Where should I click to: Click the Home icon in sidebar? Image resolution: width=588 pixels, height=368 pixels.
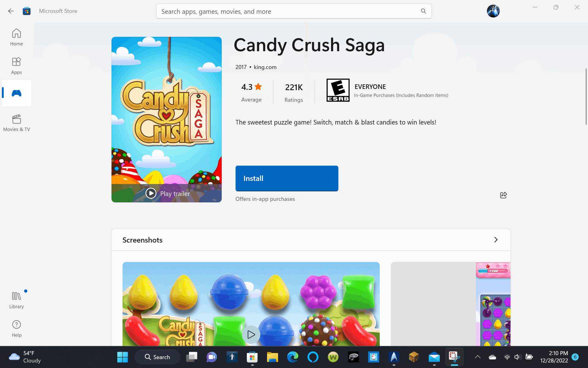click(x=17, y=38)
